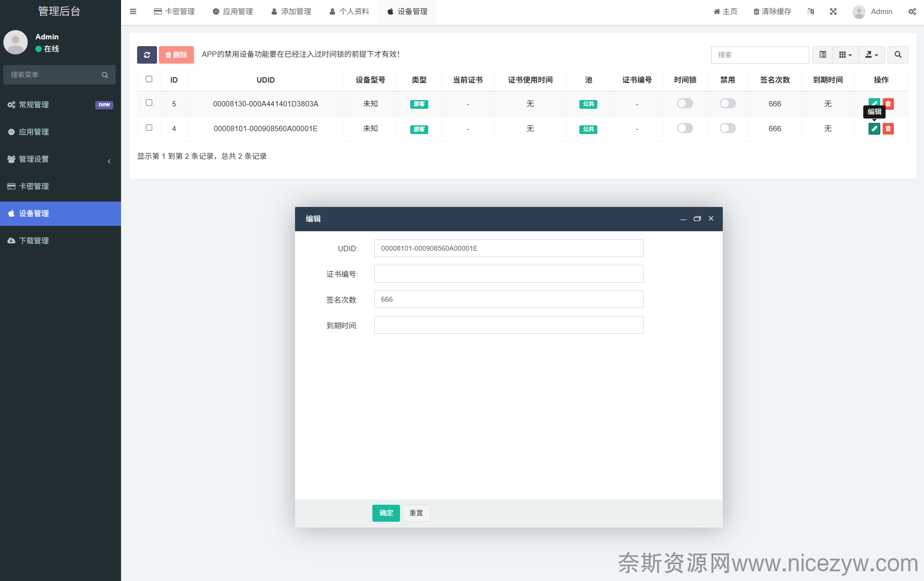924x581 pixels.
Task: Open 卡密管理 in the sidebar
Action: coord(60,187)
